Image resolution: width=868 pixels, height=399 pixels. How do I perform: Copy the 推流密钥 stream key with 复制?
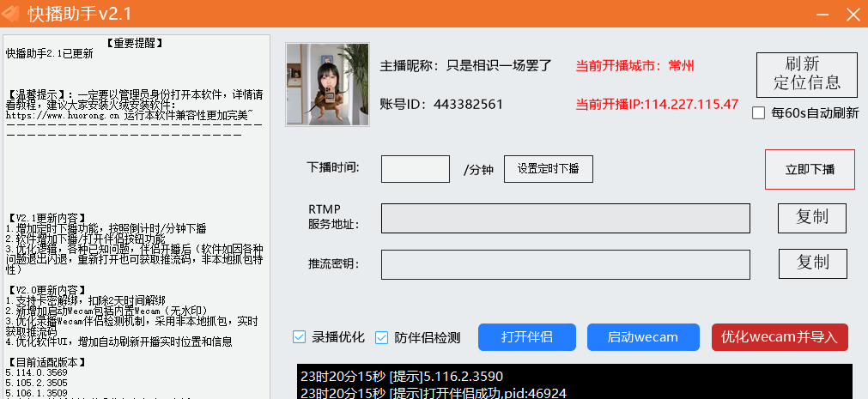(x=812, y=263)
